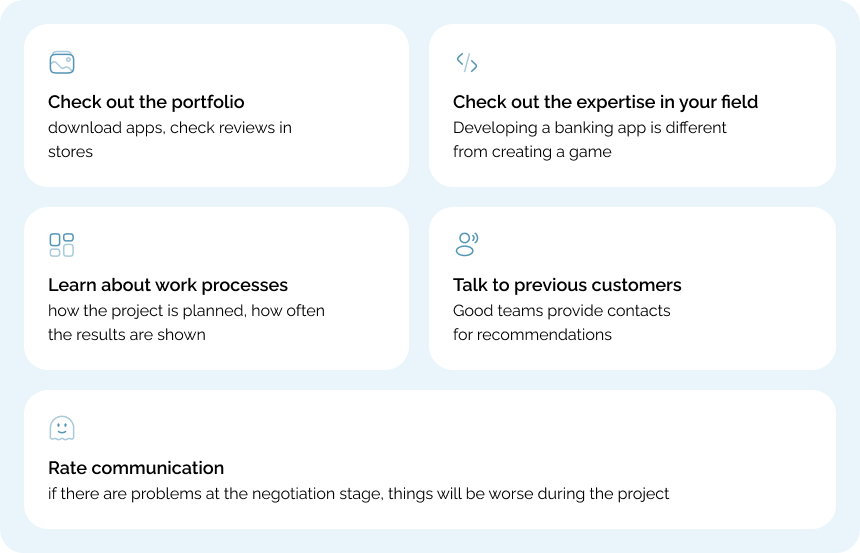Click the talking person icon
This screenshot has width=860, height=553.
[x=466, y=244]
